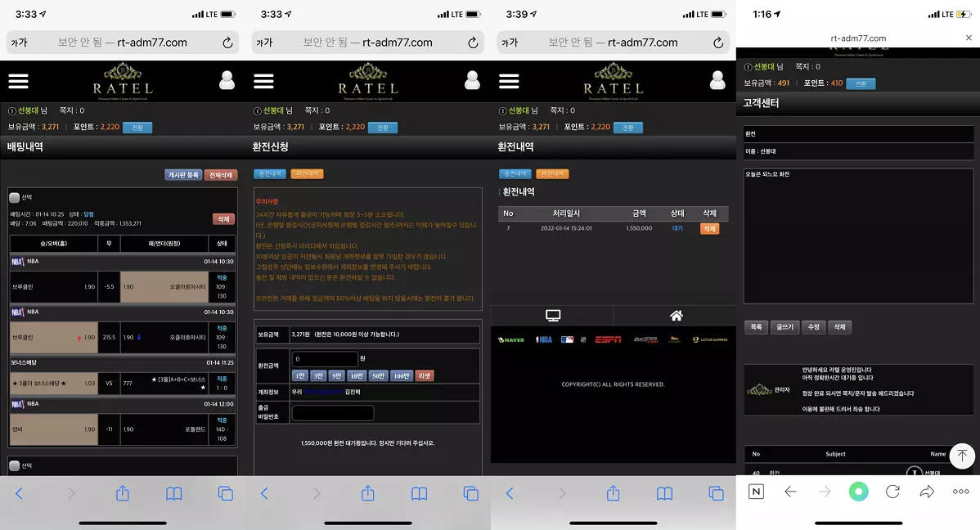Click the 2022-01-14 15:24:01 date cell

tap(566, 229)
